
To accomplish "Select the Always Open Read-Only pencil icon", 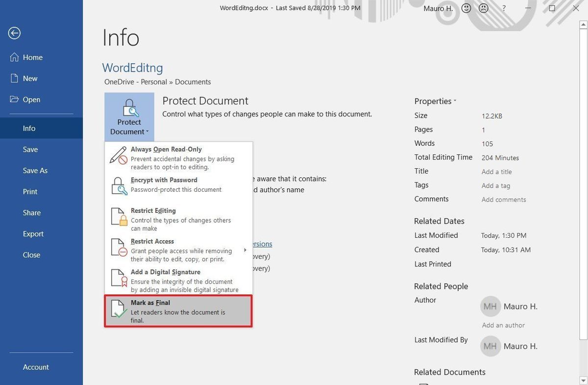I will [118, 155].
